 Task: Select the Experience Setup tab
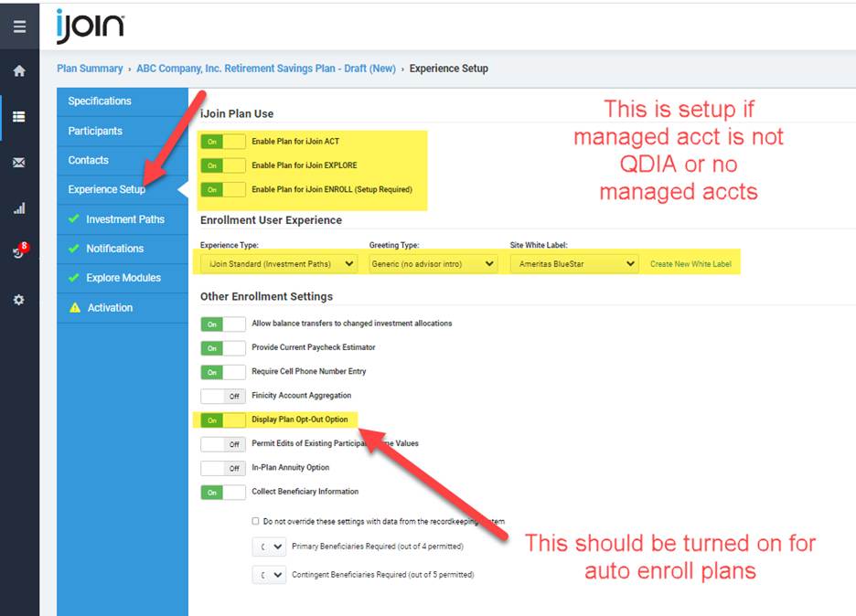123,189
